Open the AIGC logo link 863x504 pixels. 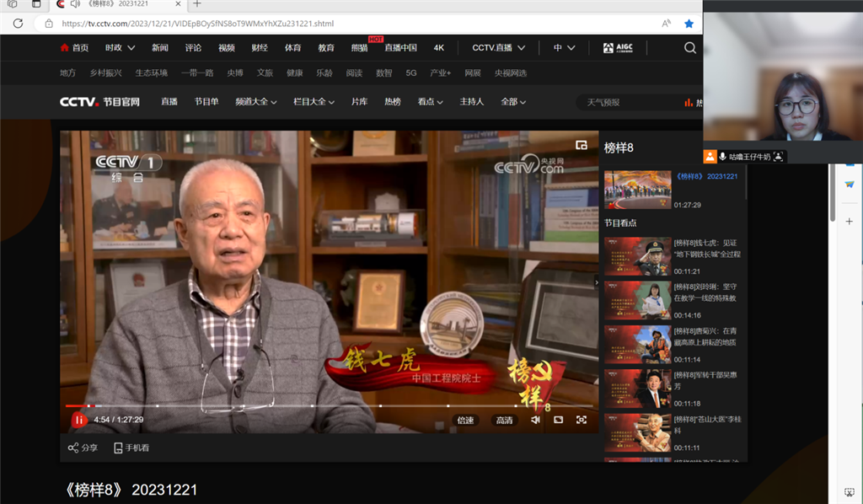pos(618,48)
